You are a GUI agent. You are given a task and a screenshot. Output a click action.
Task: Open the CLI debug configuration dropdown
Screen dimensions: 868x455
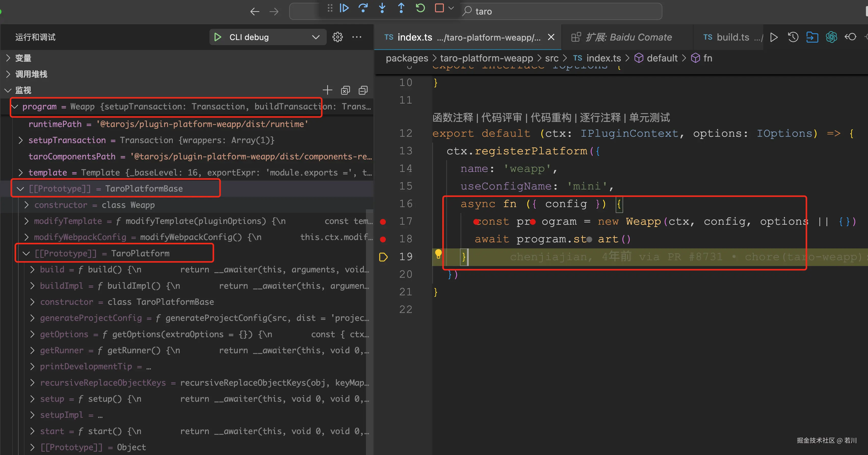[x=315, y=37]
